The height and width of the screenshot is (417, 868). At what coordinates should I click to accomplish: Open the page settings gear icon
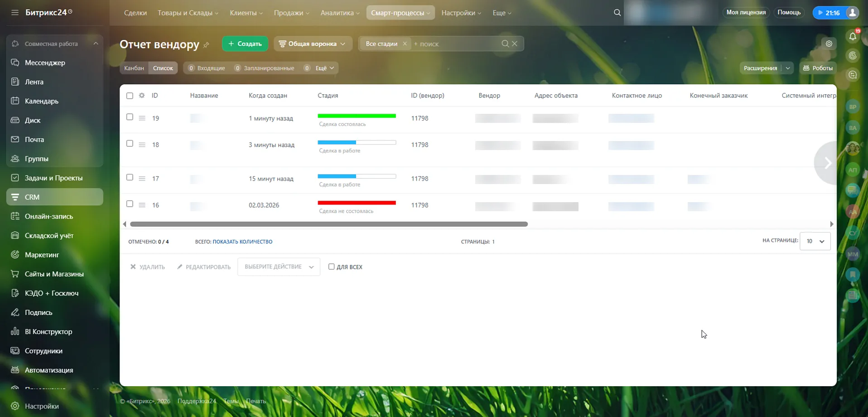point(829,44)
